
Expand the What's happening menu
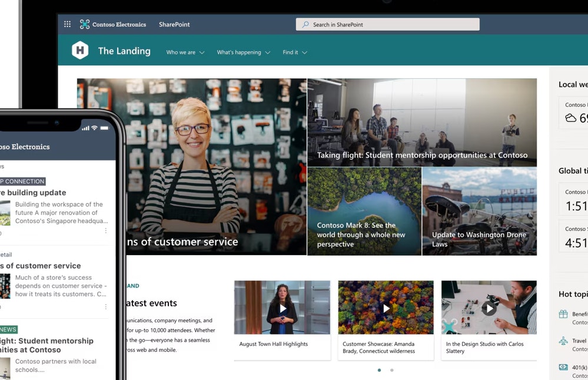(x=243, y=52)
